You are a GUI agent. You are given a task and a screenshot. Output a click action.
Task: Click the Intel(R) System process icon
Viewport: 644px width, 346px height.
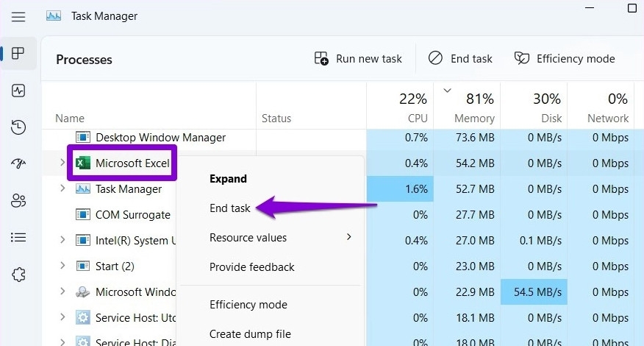(83, 240)
